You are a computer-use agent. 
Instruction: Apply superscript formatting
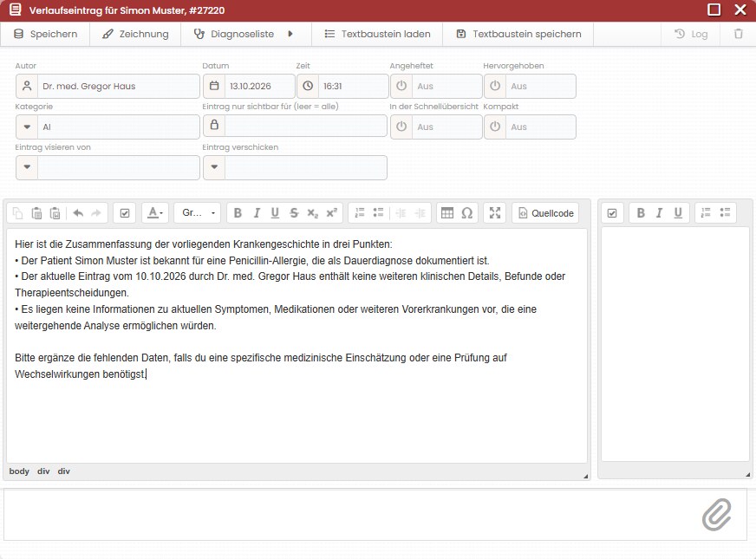(x=332, y=213)
